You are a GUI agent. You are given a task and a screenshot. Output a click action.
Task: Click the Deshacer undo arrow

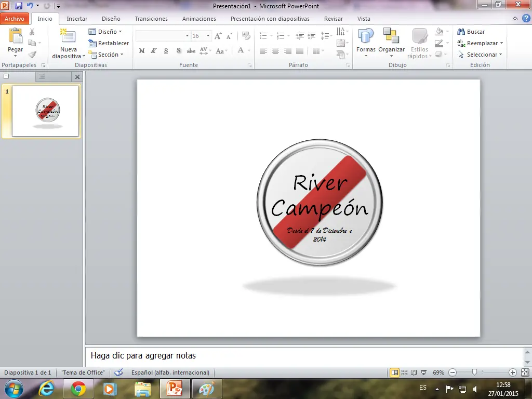(x=30, y=6)
